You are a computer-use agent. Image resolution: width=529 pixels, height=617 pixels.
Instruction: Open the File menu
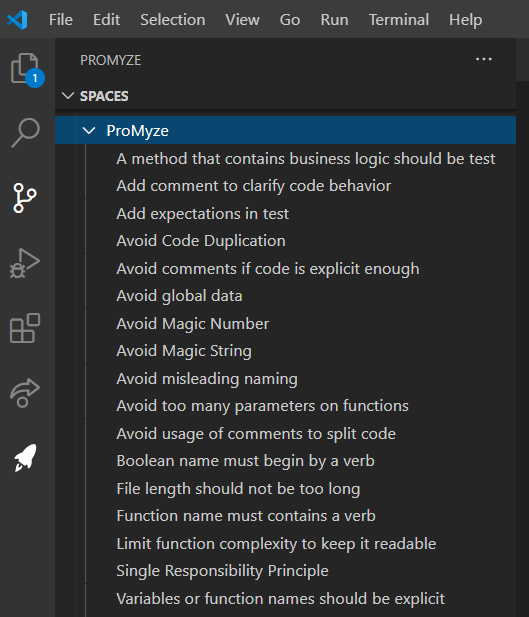pos(61,19)
